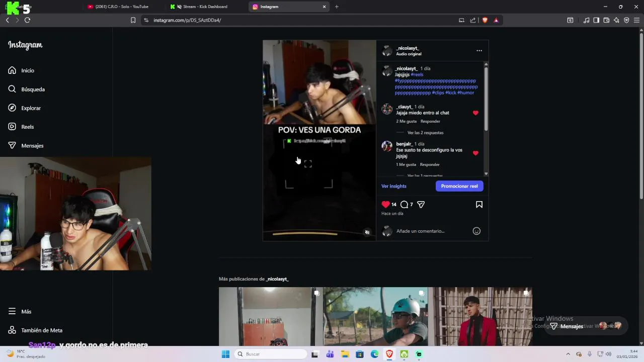Viewport: 644px width, 362px height.
Task: Open taskbar weather widget 16°C
Action: [x=25, y=354]
